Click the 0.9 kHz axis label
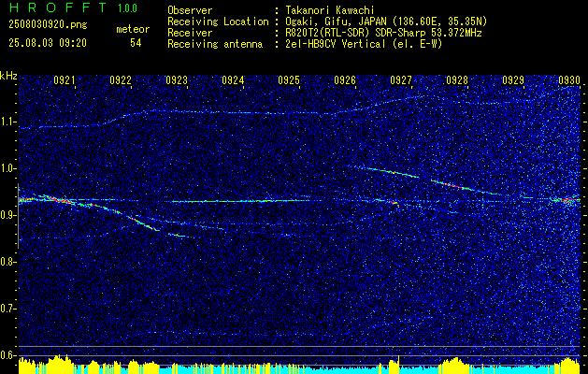 click(x=7, y=215)
